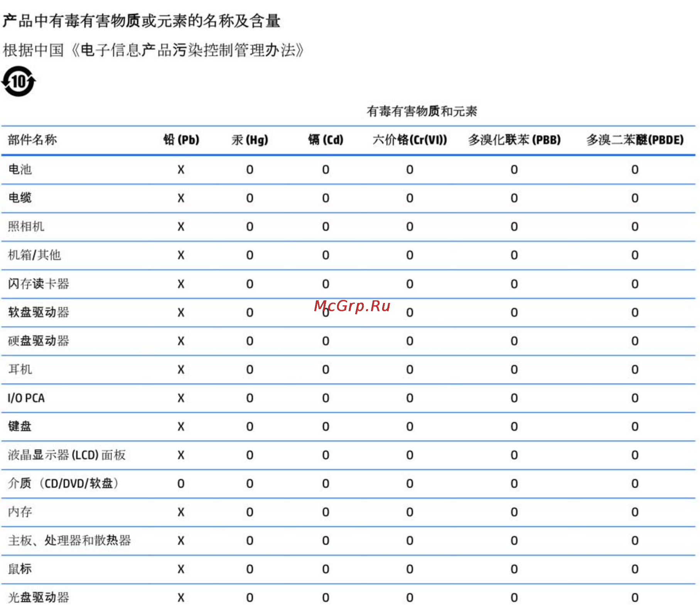700x611 pixels.
Task: Click the X lead value for 电池
Action: coord(181,170)
